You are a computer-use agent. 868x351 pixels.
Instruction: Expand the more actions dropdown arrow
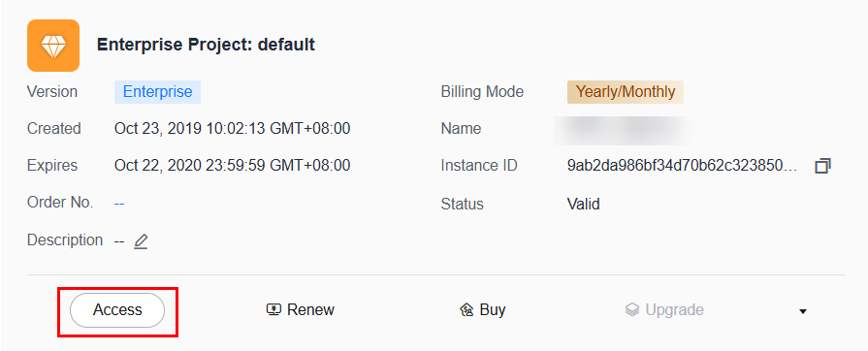coord(803,311)
